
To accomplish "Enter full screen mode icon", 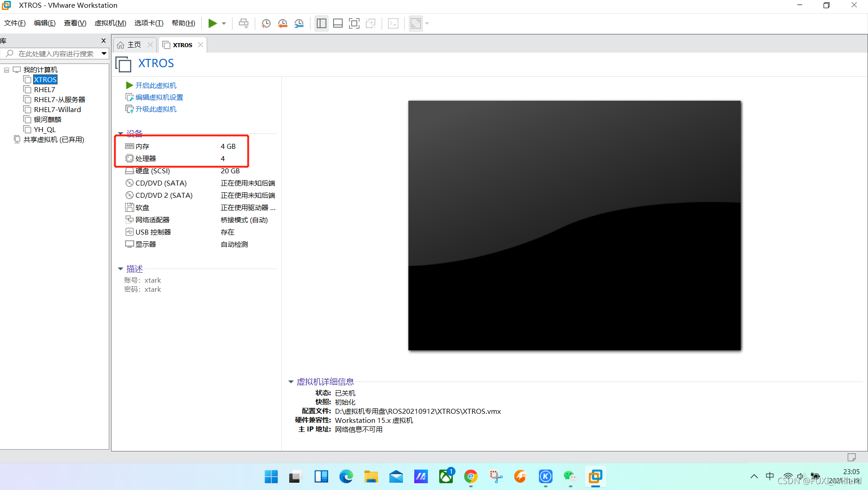I will (x=354, y=23).
